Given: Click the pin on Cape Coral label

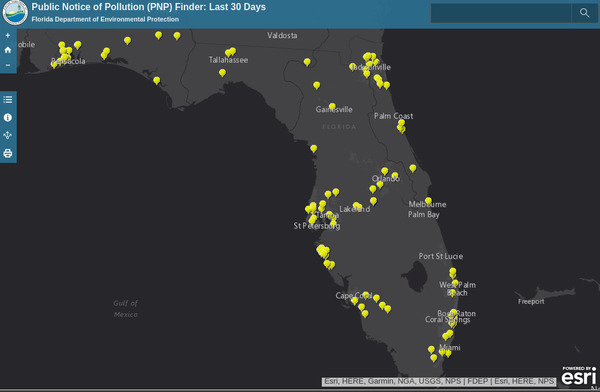Looking at the screenshot, I should tap(366, 295).
